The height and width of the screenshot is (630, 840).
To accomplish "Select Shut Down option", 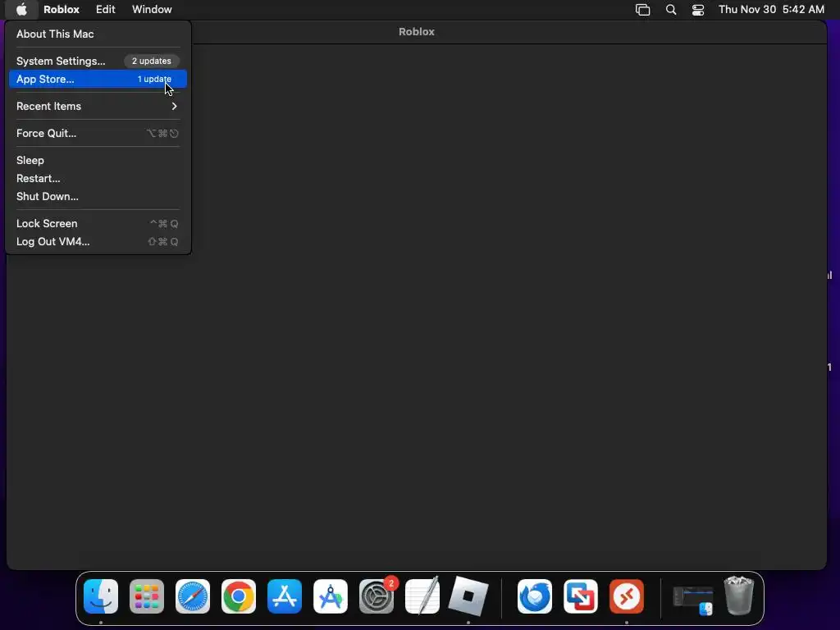I will click(x=98, y=197).
